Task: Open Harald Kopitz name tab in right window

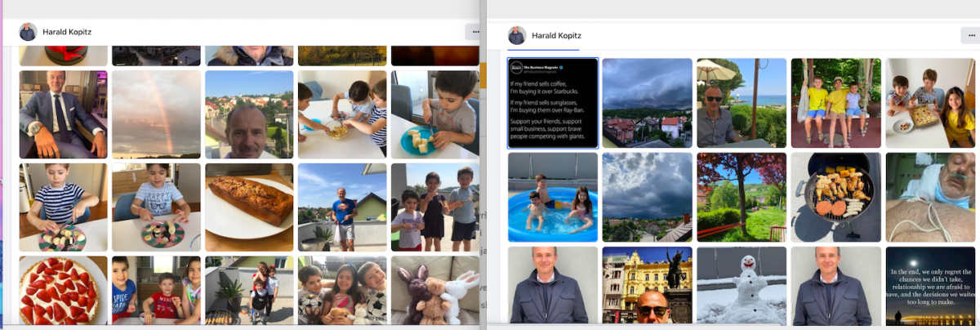Action: click(x=555, y=36)
